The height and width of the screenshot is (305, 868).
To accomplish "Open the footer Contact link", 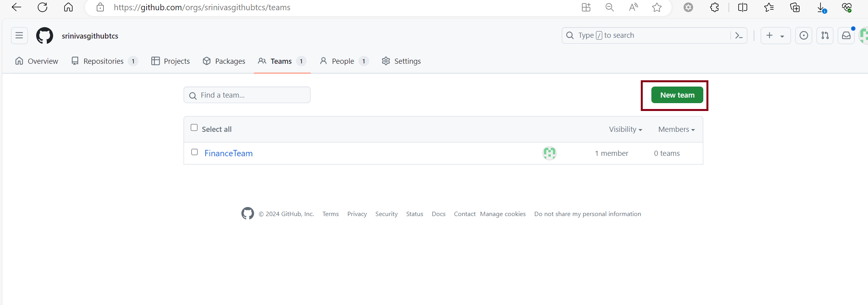I will point(465,214).
